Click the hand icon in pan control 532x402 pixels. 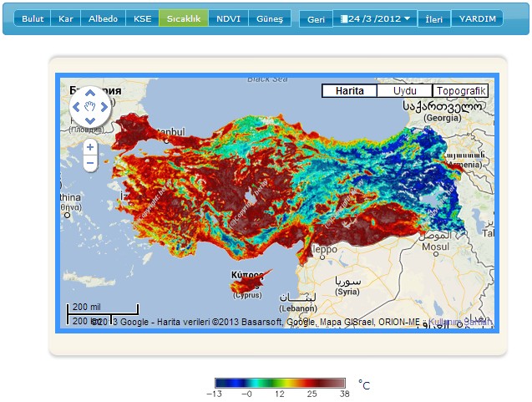click(x=90, y=107)
